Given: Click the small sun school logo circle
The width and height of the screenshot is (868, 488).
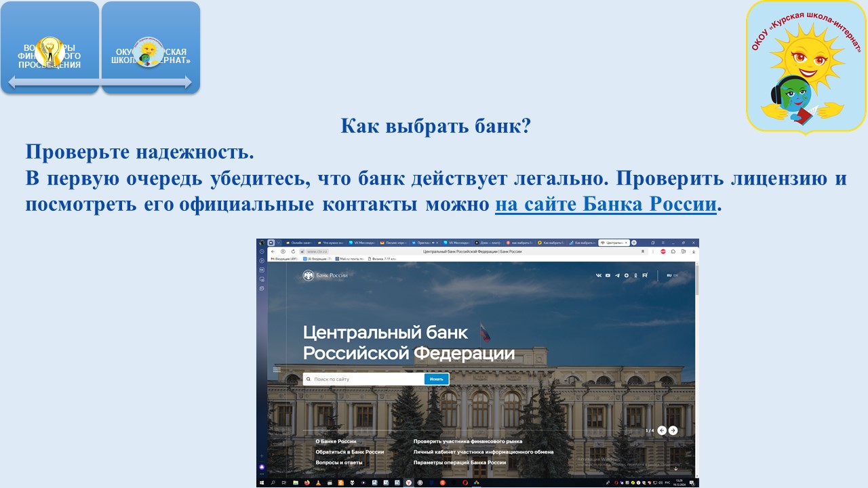Looking at the screenshot, I should (149, 52).
